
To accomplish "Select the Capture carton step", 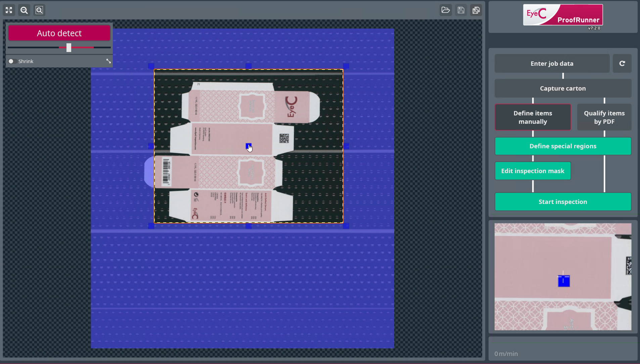I will coord(563,88).
